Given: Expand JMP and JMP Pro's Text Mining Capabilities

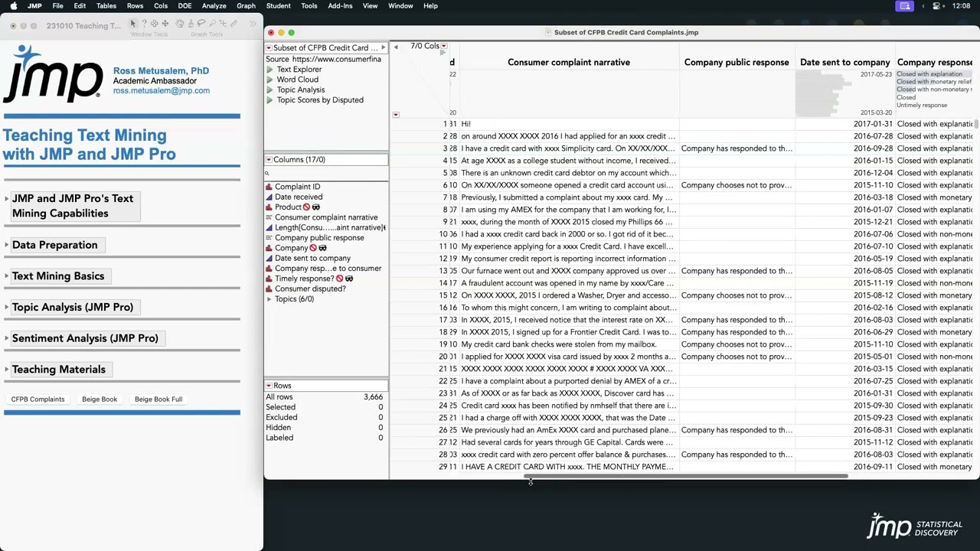Looking at the screenshot, I should [x=7, y=199].
